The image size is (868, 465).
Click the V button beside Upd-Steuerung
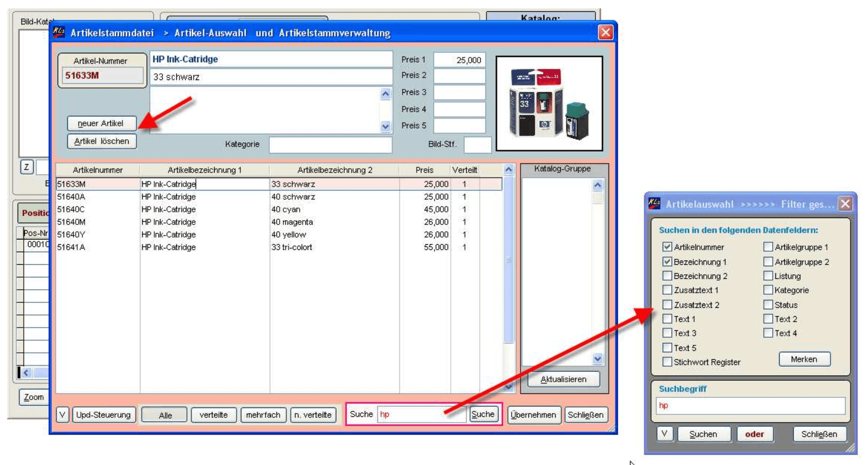coord(62,415)
